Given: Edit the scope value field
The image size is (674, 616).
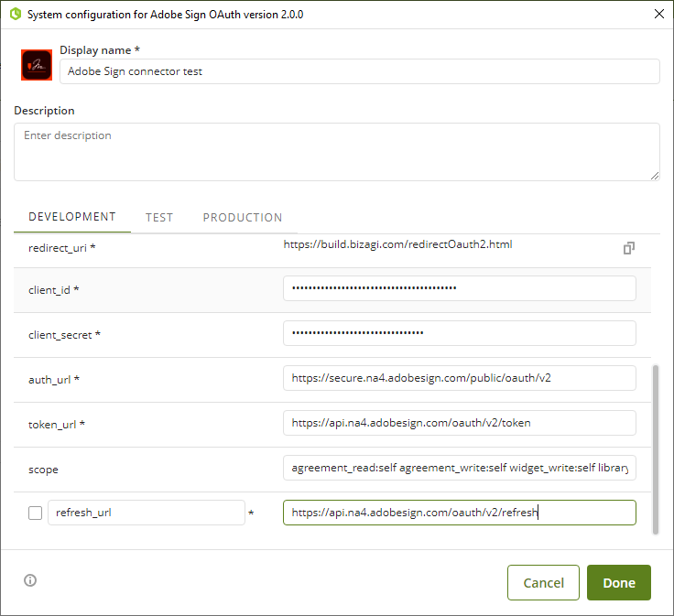Looking at the screenshot, I should [x=460, y=468].
